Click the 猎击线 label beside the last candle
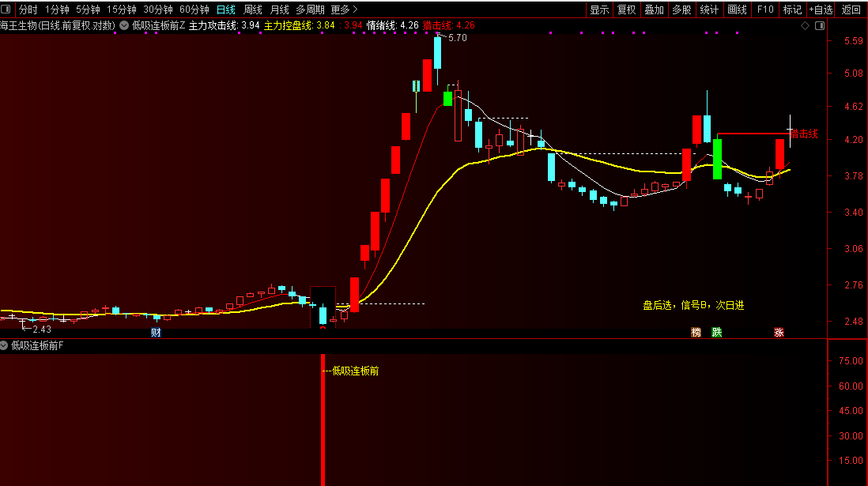 [804, 134]
